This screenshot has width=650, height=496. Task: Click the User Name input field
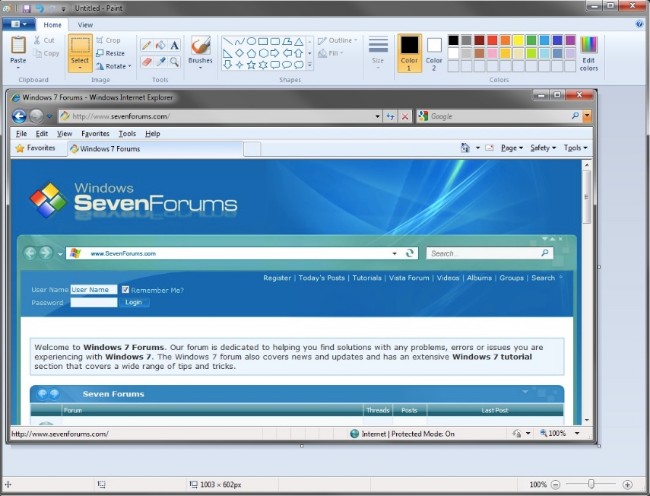[94, 290]
